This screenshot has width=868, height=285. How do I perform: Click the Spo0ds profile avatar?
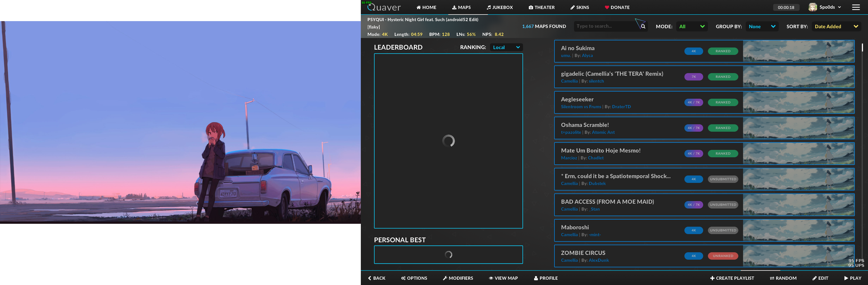[813, 7]
